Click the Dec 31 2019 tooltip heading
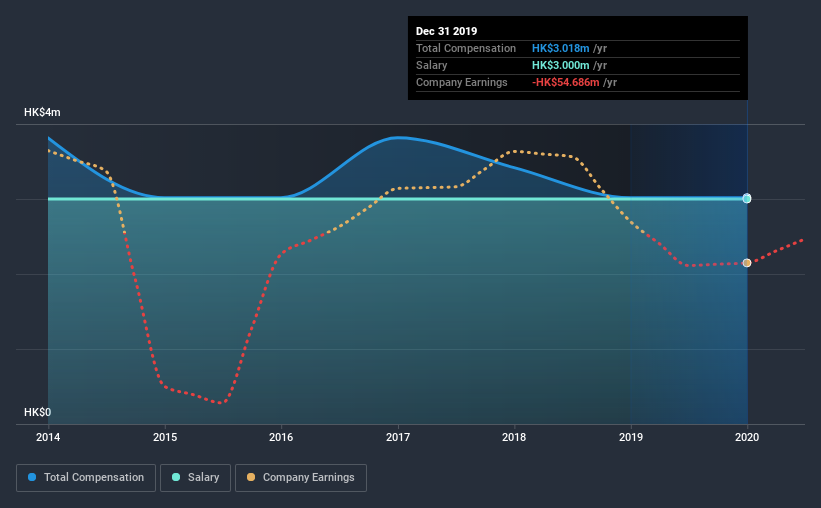The width and height of the screenshot is (821, 508). (447, 31)
